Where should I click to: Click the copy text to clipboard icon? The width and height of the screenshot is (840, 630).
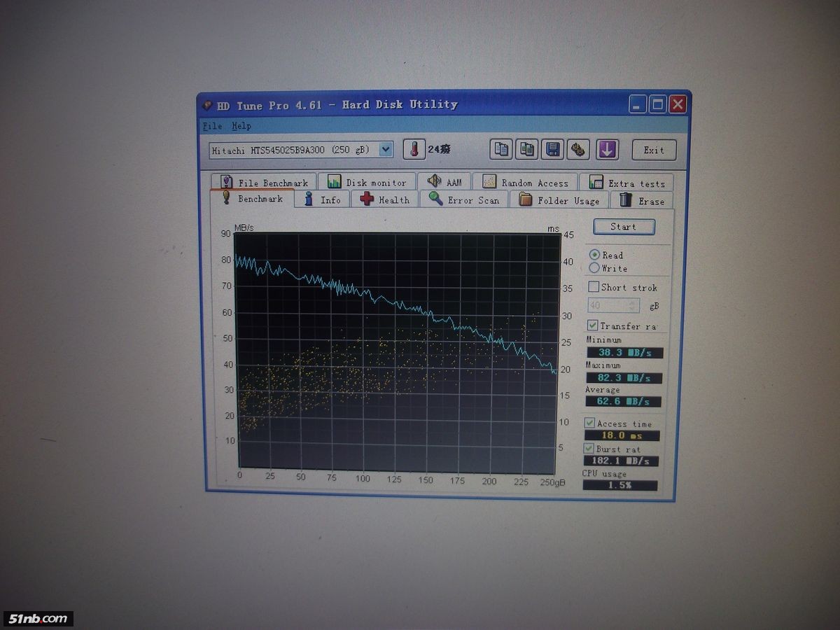point(501,149)
